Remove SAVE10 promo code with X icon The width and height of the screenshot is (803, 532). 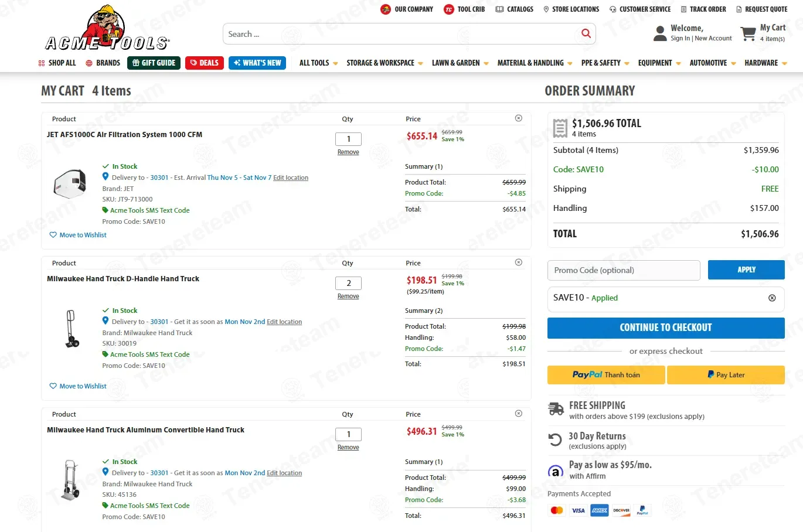tap(772, 298)
